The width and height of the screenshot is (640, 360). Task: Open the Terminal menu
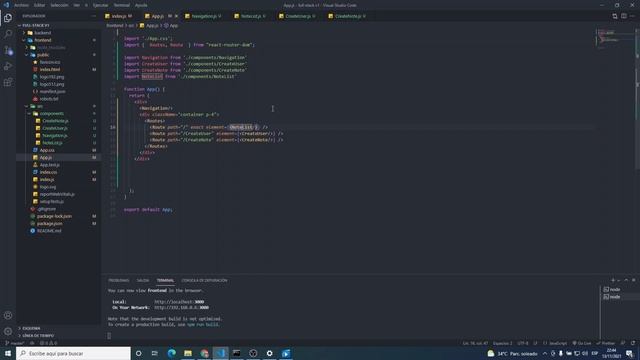122,5
